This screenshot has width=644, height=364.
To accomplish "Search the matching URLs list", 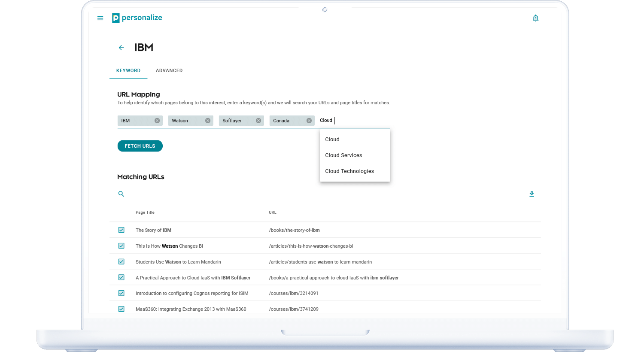I will pos(121,194).
